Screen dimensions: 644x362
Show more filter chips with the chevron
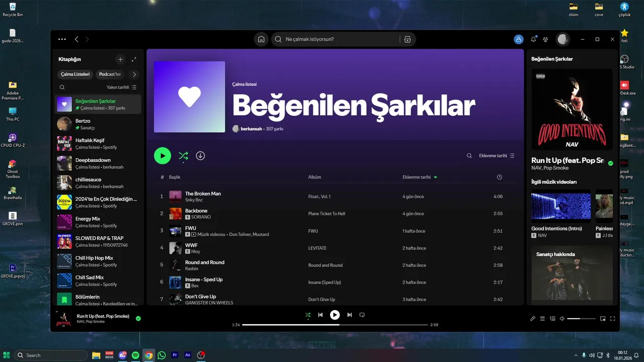tap(134, 74)
